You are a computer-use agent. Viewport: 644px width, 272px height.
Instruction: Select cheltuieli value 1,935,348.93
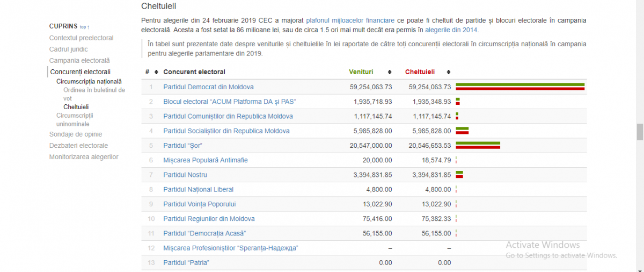432,102
